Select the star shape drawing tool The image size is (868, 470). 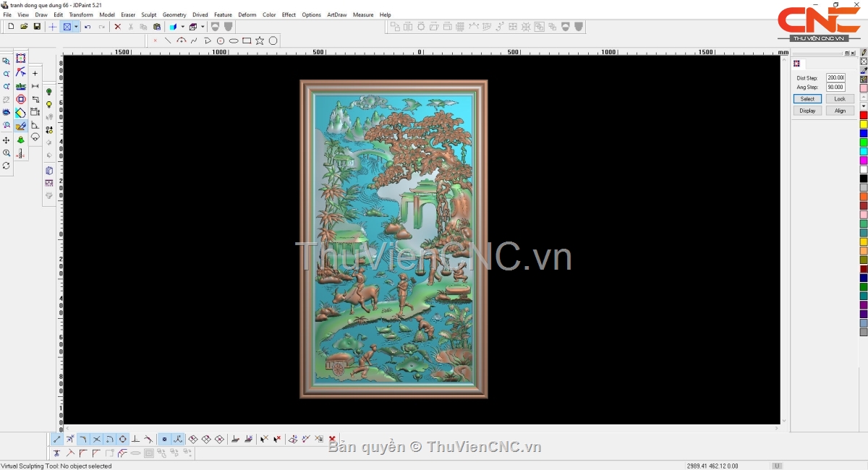[x=260, y=41]
